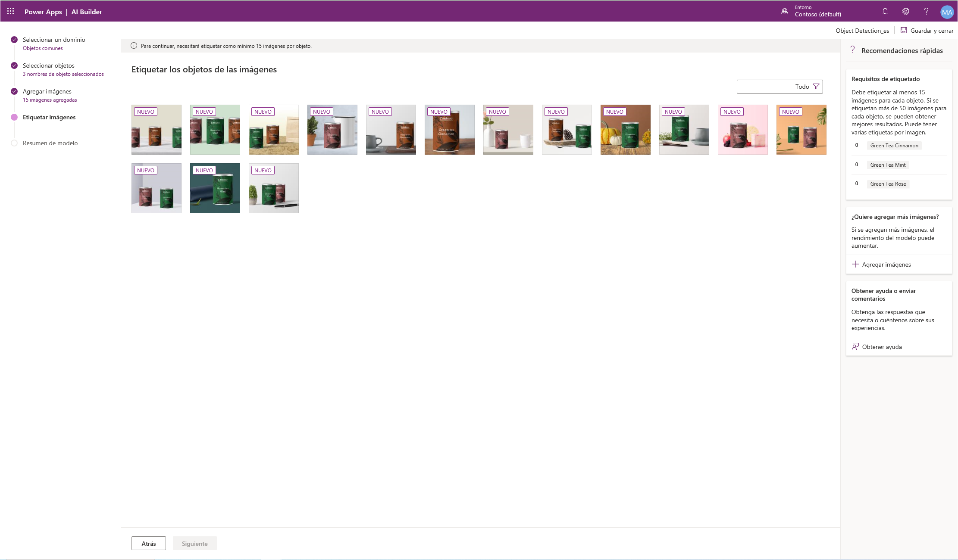Open the app launcher waffle icon

click(x=11, y=12)
